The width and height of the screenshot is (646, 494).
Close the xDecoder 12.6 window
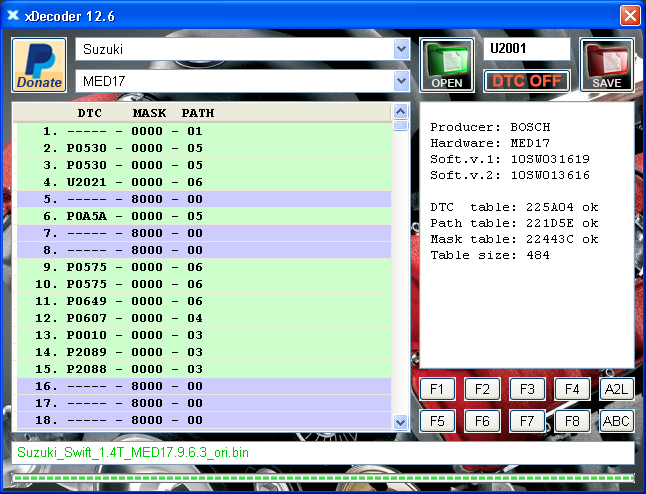click(x=630, y=16)
